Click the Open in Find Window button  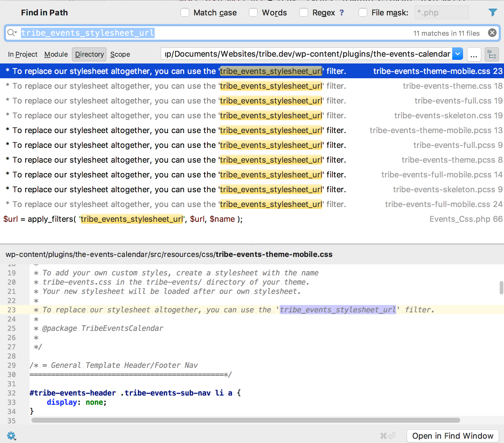[x=453, y=436]
